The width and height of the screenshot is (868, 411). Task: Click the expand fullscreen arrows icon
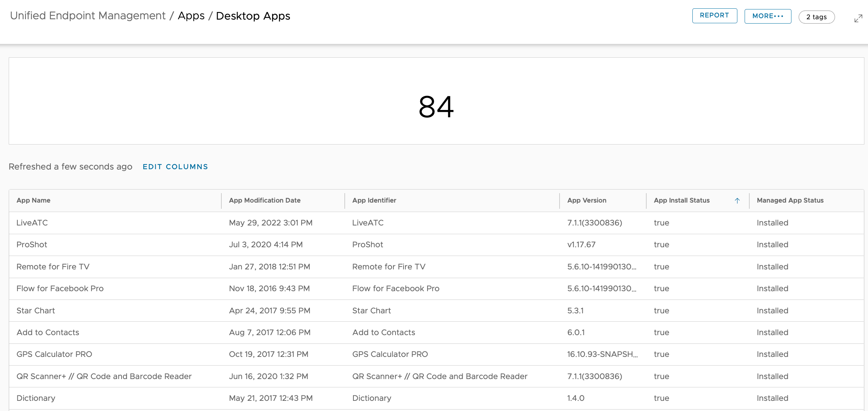858,19
